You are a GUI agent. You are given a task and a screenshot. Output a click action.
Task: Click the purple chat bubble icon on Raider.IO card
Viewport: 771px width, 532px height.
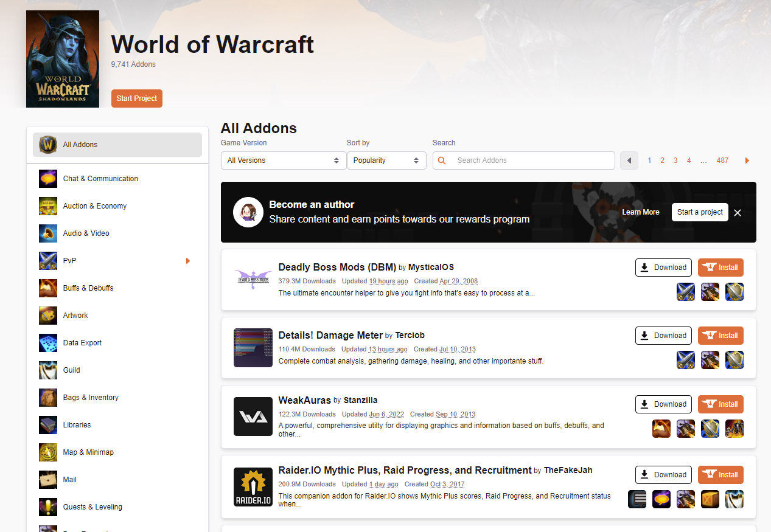661,499
